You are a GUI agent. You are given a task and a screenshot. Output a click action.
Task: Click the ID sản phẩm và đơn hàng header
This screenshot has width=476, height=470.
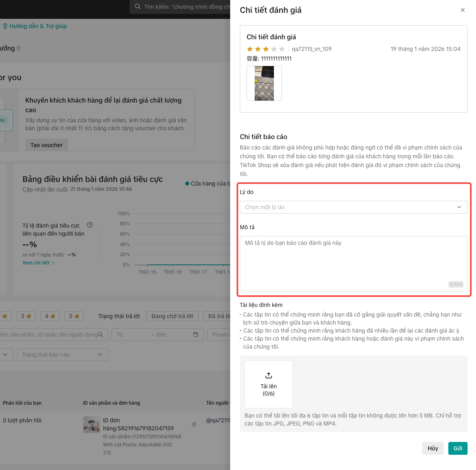pos(111,403)
